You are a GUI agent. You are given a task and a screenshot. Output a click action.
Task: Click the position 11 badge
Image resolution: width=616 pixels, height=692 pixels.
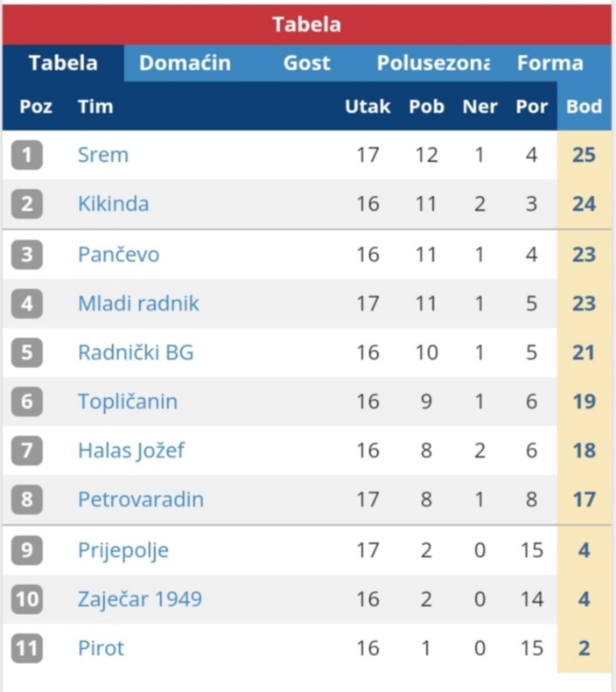pos(27,648)
